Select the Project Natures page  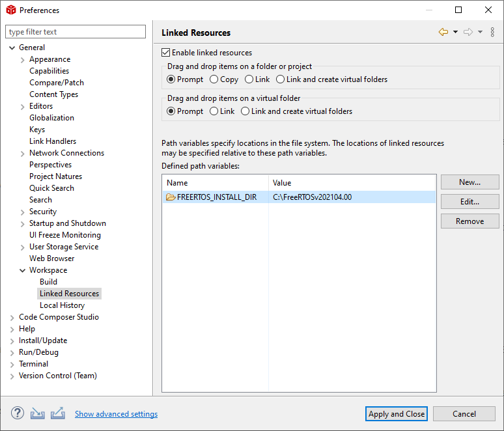(55, 176)
